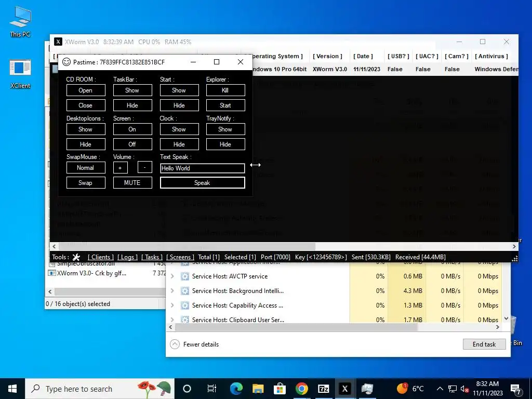
Task: Expand Service Host: AVCTP service row
Action: point(172,276)
